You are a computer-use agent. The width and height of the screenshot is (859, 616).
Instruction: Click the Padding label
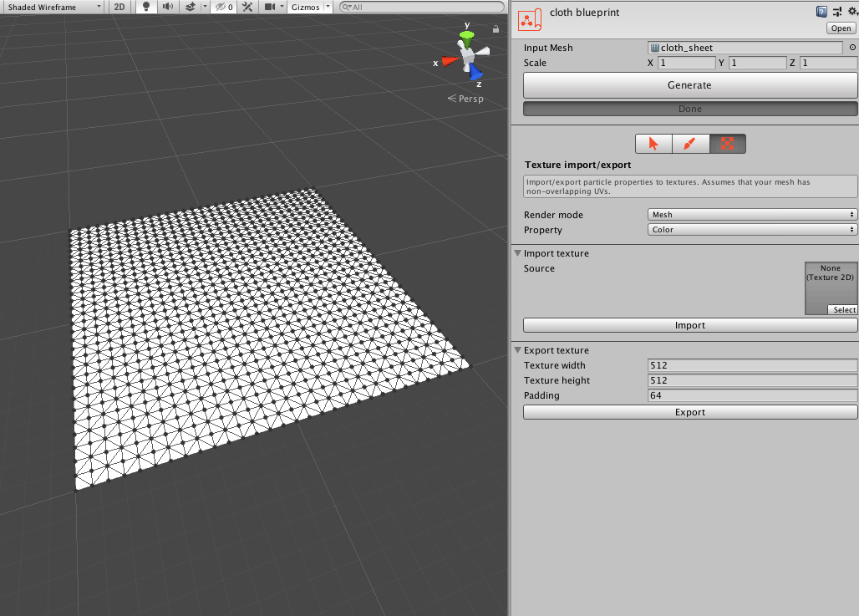coord(541,395)
